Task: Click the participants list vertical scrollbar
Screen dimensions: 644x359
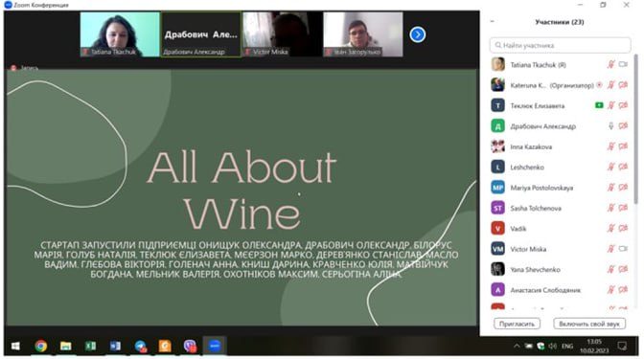Action: point(636,128)
